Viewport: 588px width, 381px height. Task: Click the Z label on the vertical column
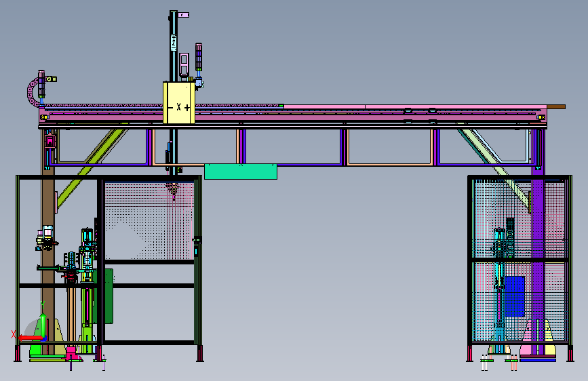[x=174, y=43]
